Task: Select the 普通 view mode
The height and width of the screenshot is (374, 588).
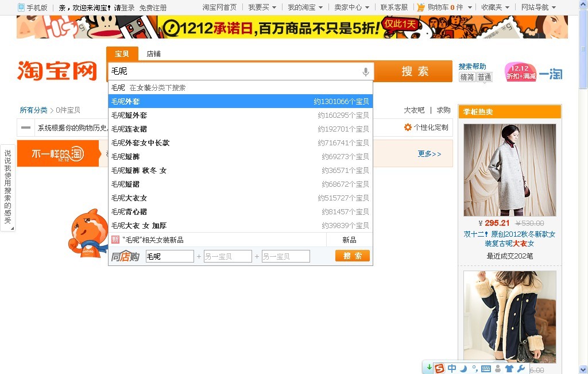Action: click(484, 77)
